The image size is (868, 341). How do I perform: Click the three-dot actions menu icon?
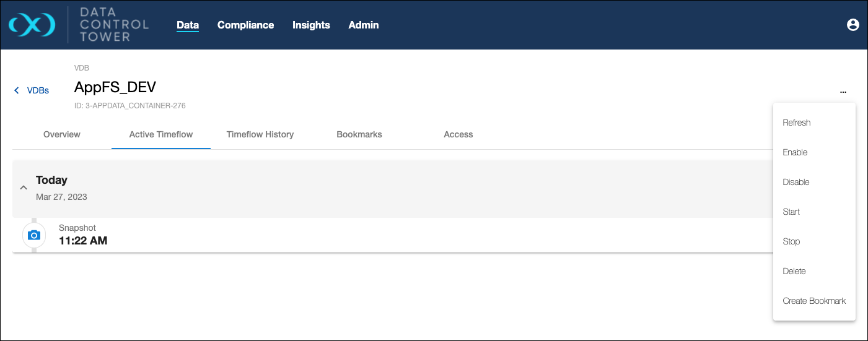coord(843,92)
